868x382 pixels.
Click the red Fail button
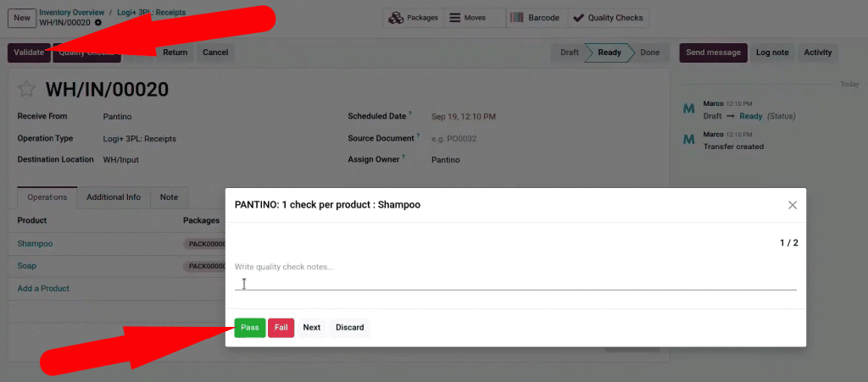point(281,327)
